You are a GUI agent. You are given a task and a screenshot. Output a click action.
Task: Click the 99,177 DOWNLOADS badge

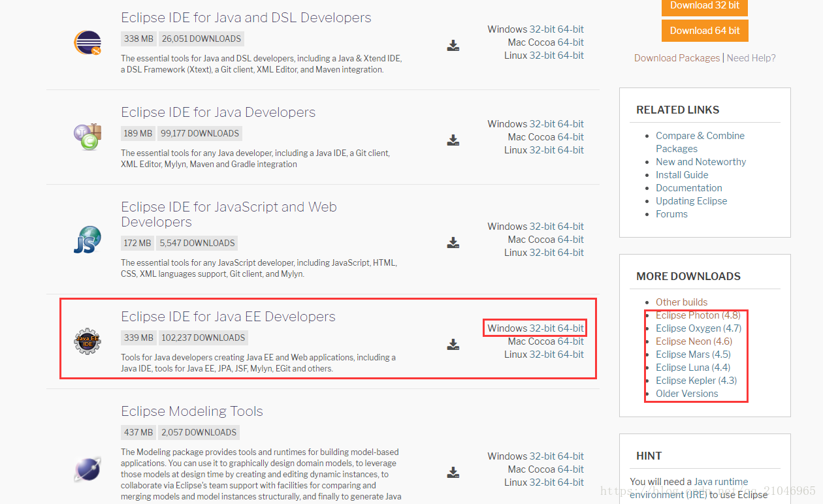(x=199, y=133)
